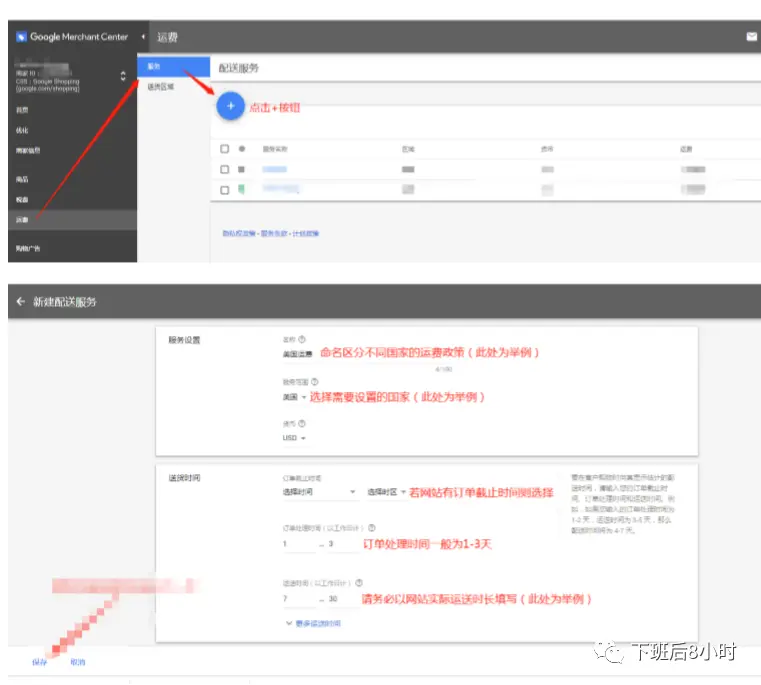Select 运费 in the left sidebar
Viewport: 761px width, 685px height.
pyautogui.click(x=22, y=218)
